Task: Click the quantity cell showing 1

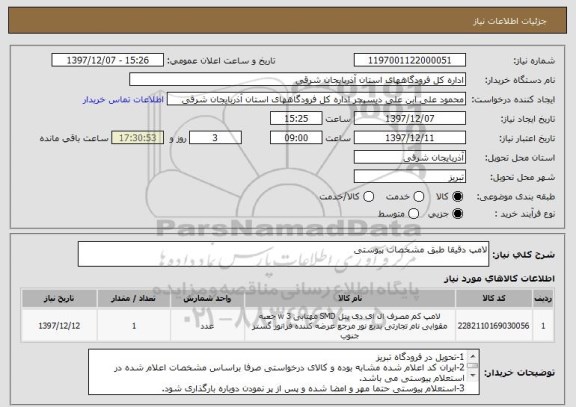Action: [x=134, y=326]
